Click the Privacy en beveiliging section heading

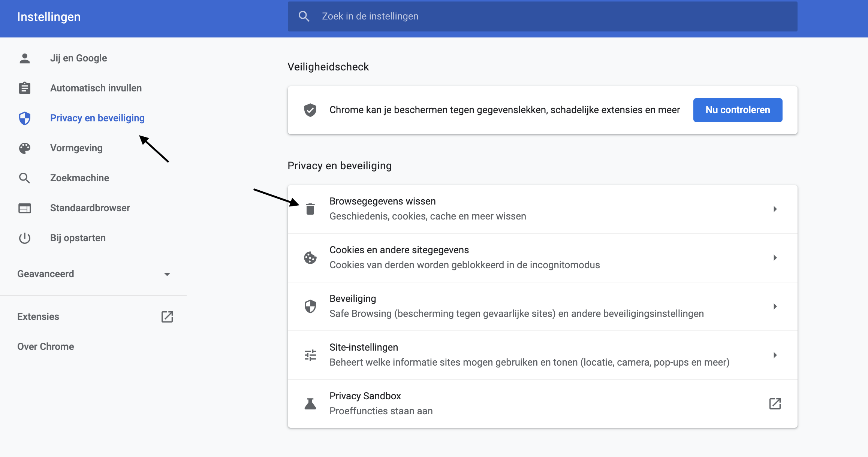point(340,166)
